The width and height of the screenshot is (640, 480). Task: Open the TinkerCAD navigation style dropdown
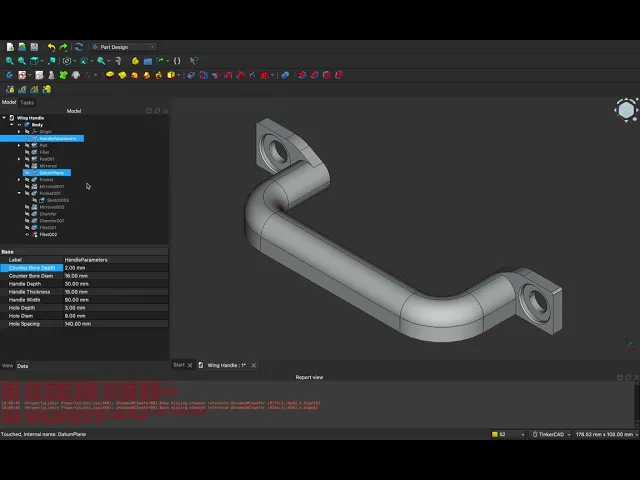[551, 434]
